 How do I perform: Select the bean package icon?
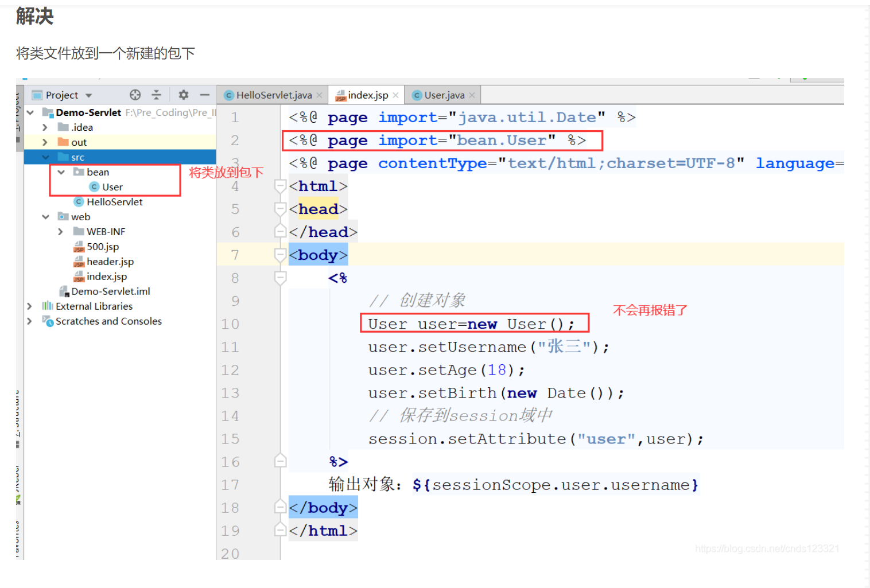coord(79,172)
